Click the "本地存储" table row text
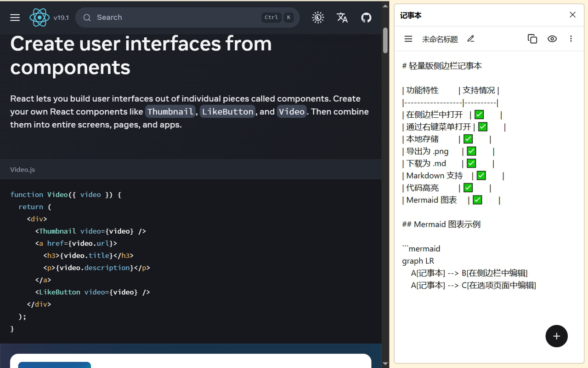 423,139
